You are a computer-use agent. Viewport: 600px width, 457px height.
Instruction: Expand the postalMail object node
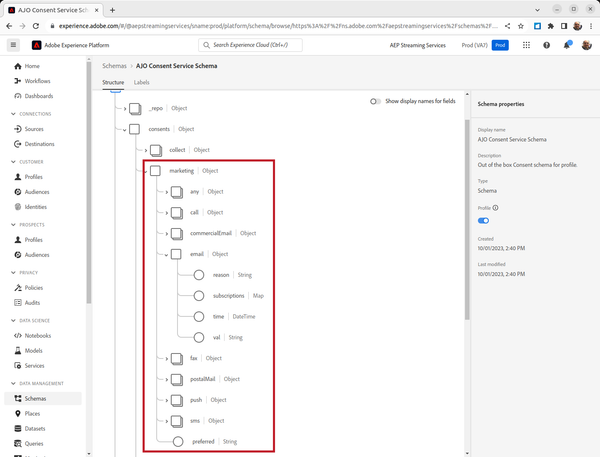tap(166, 379)
